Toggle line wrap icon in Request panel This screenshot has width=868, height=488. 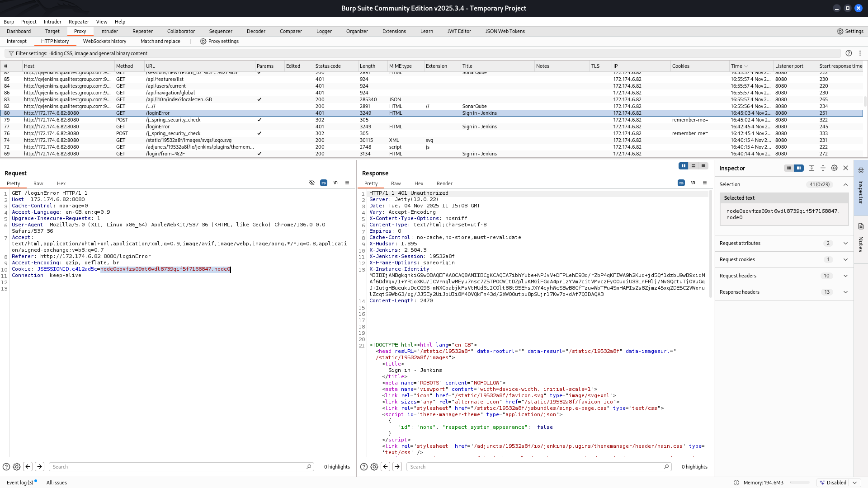coord(324,183)
